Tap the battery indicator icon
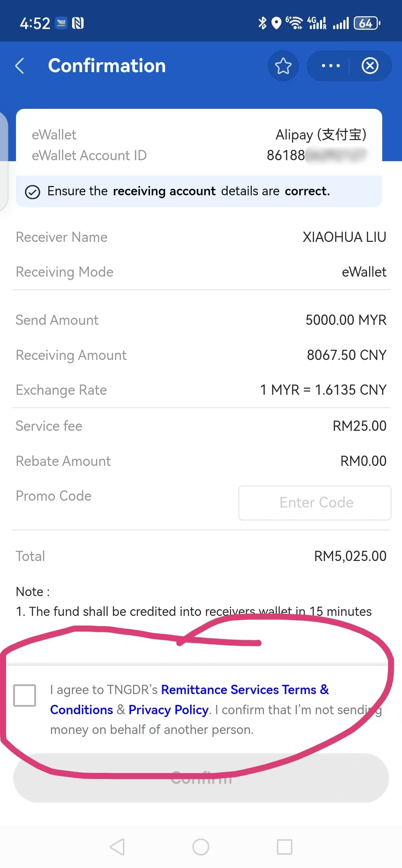Screen dimensions: 402x868 click(367, 23)
